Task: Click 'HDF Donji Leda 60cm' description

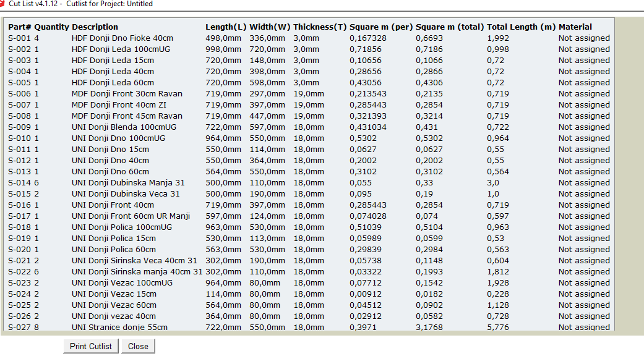Action: click(x=113, y=82)
